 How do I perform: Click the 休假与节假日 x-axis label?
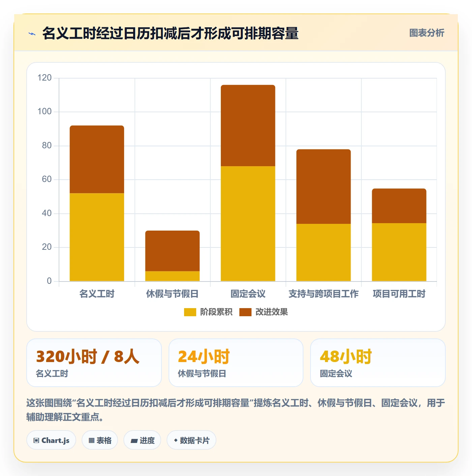tap(172, 294)
